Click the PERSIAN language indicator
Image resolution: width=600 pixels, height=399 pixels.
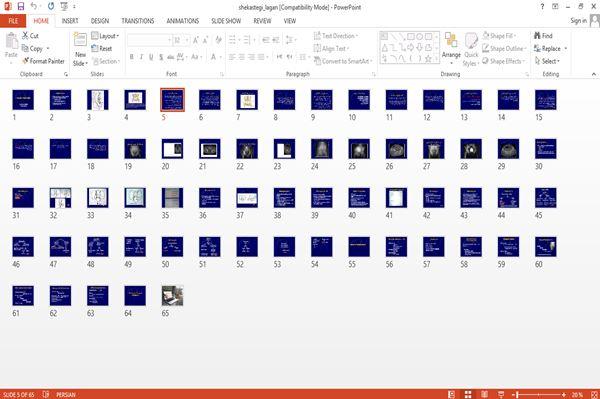click(65, 394)
